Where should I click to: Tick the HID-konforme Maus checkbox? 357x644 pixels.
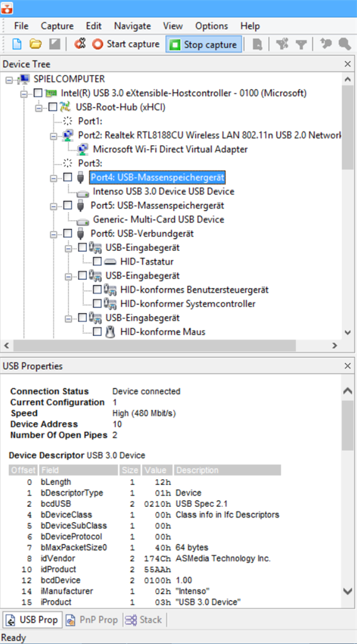pos(97,332)
